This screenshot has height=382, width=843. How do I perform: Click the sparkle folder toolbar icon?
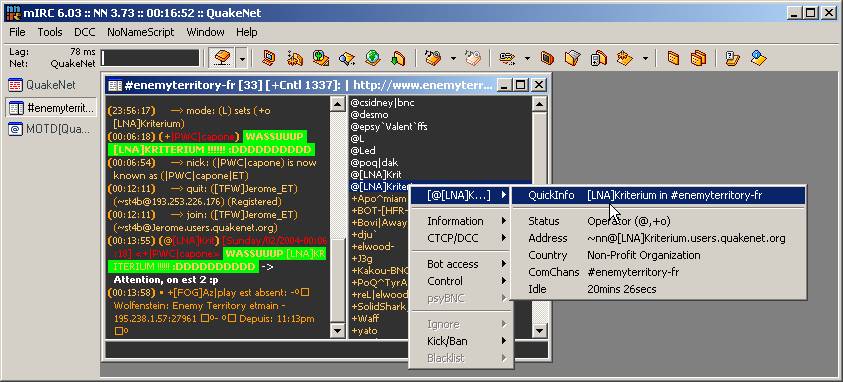tap(295, 57)
